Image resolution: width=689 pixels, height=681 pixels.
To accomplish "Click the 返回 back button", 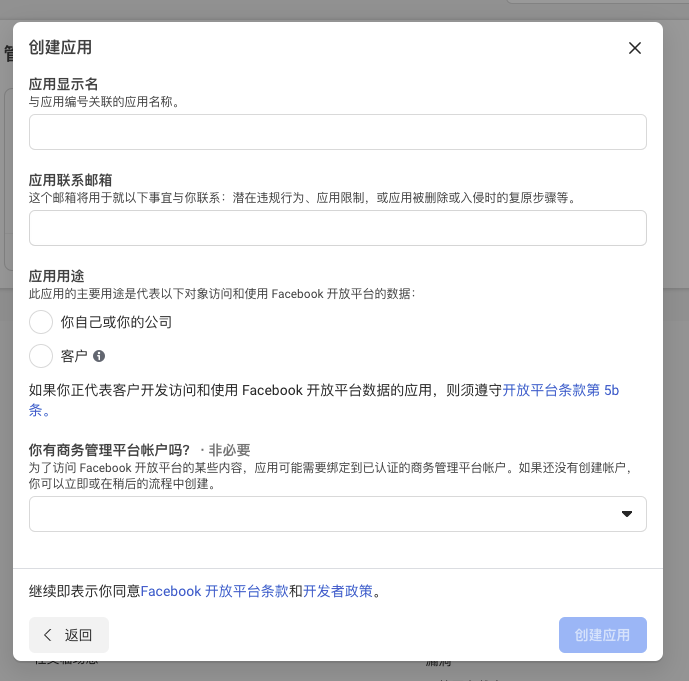I will click(x=69, y=635).
